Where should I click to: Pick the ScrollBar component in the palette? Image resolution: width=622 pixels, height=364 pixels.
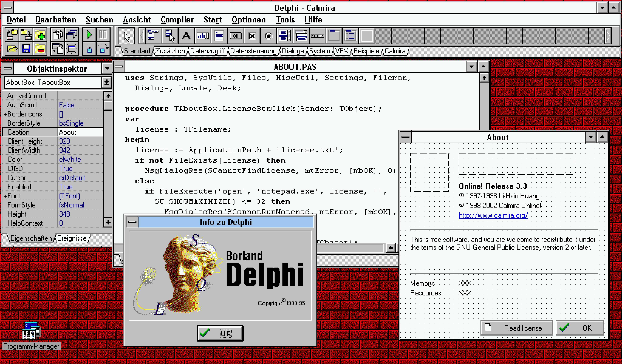click(318, 36)
